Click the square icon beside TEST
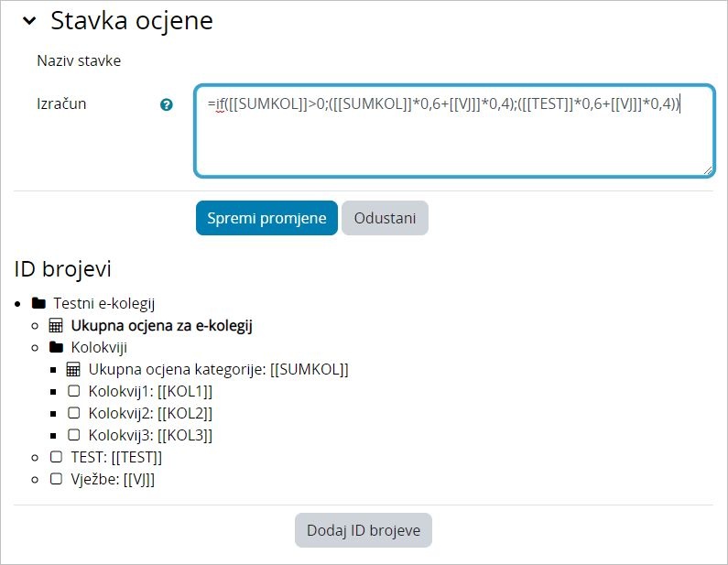This screenshot has width=728, height=565. click(56, 457)
